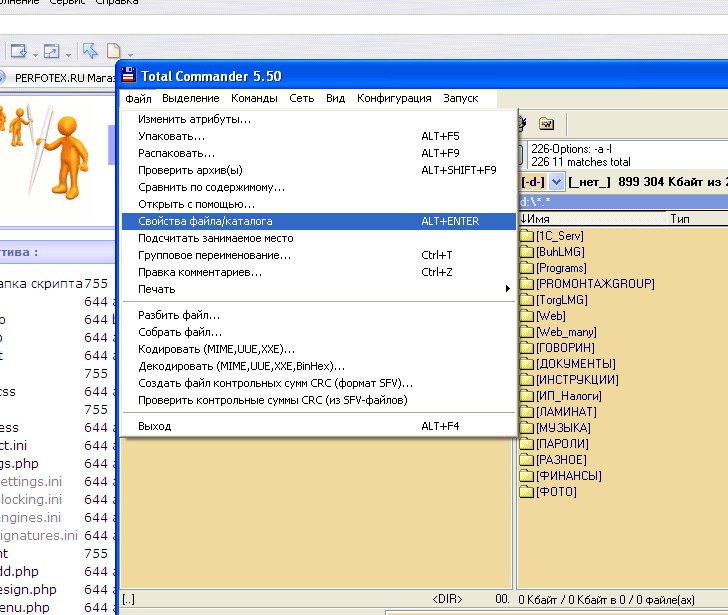Choose Правка комментариев… entry
Viewport: 728px width, 615px height.
(319, 272)
